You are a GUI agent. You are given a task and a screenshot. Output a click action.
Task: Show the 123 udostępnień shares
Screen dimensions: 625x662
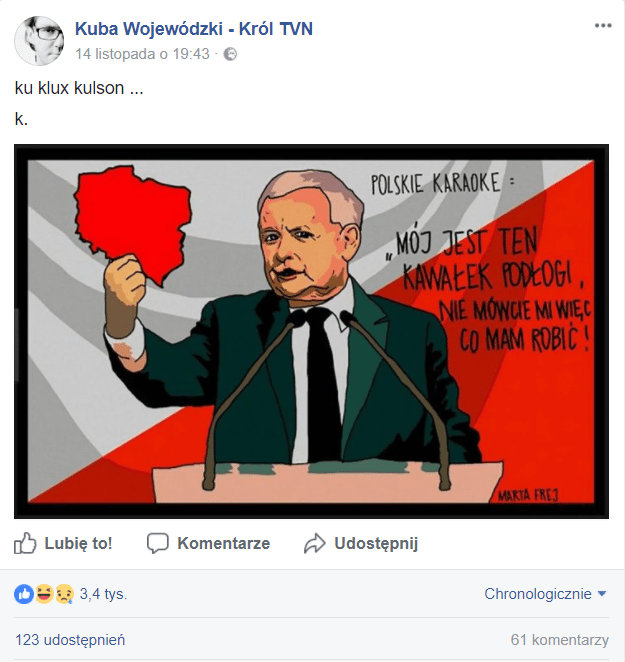click(70, 640)
